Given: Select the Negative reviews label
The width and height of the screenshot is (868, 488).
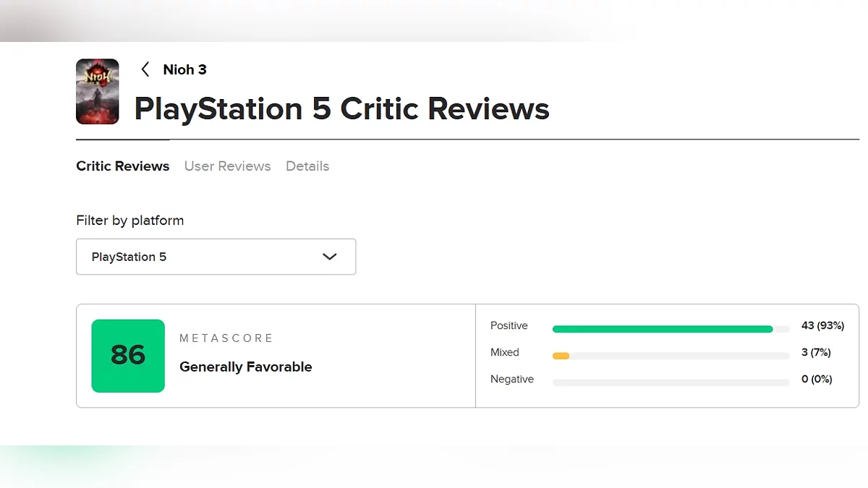Looking at the screenshot, I should [x=512, y=380].
